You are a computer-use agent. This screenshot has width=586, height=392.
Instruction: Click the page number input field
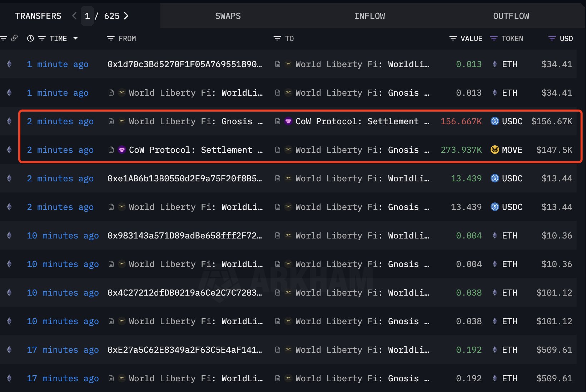click(87, 16)
